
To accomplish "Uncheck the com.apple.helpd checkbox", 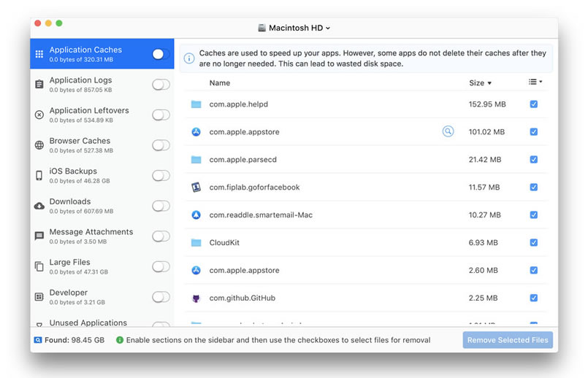I will 534,104.
